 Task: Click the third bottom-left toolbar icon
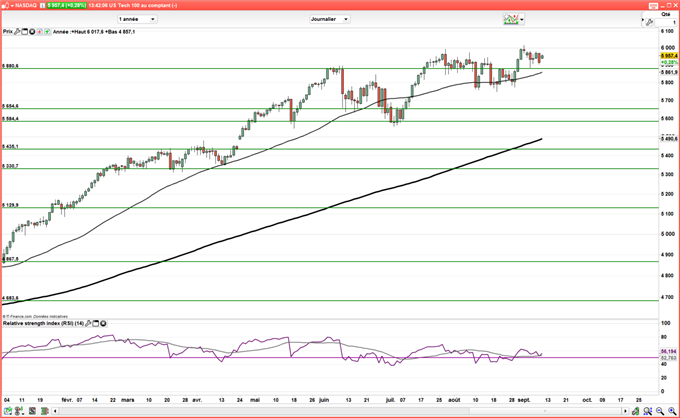point(32,411)
